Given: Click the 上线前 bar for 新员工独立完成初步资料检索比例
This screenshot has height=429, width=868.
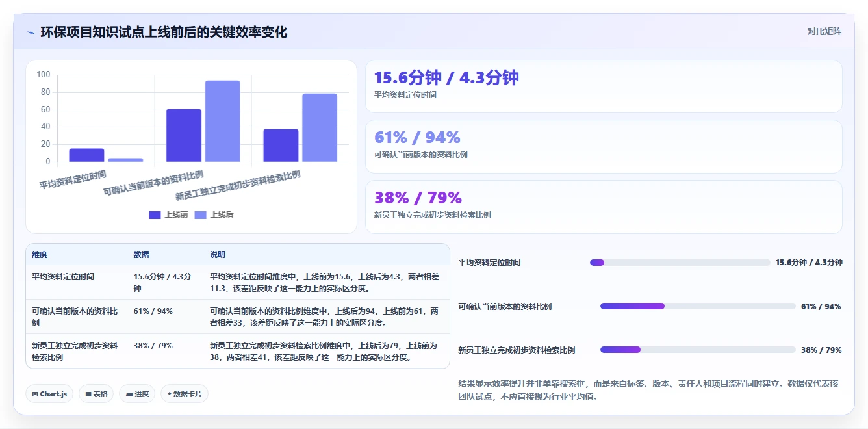Looking at the screenshot, I should 281,146.
